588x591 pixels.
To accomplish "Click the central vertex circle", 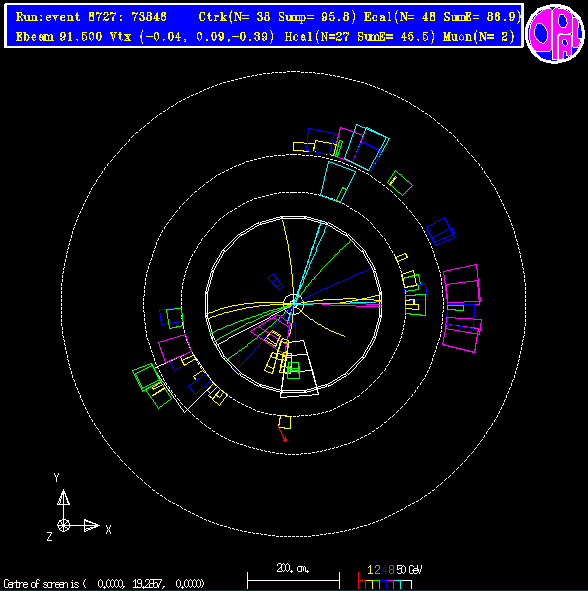I will [293, 304].
